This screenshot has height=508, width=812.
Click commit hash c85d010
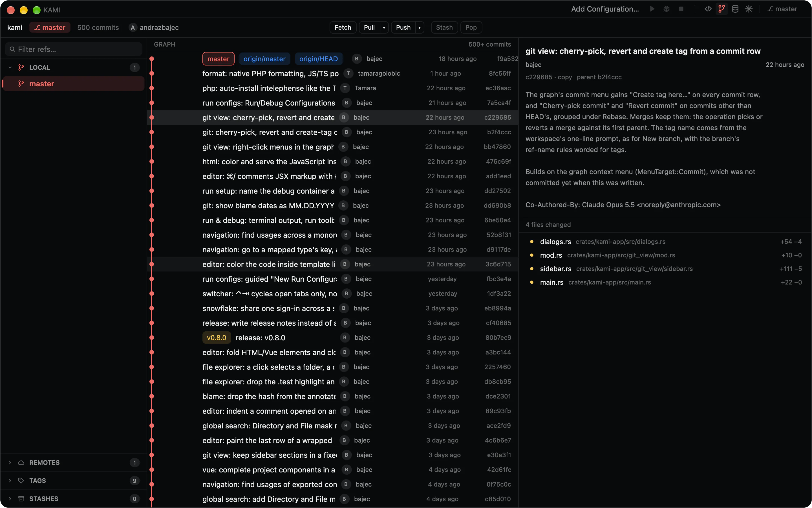(x=498, y=499)
